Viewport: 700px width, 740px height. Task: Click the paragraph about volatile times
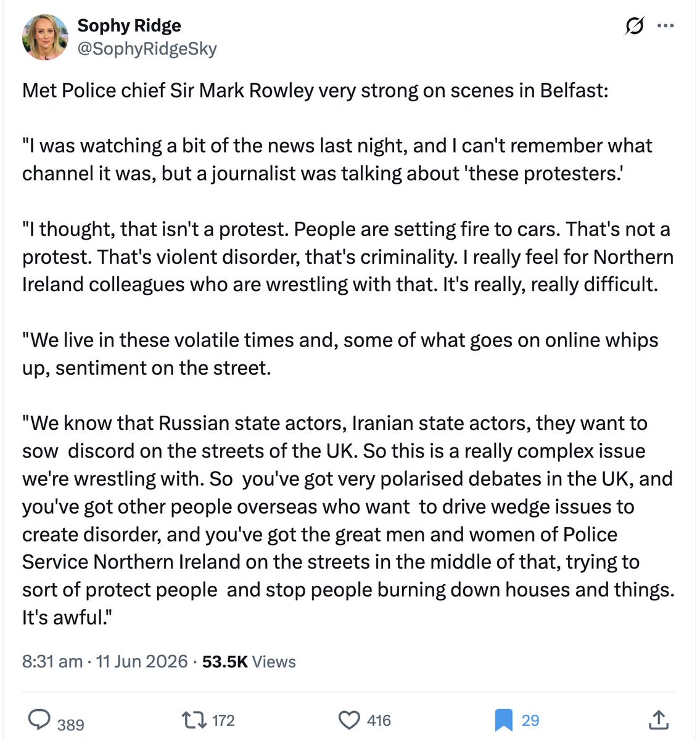click(340, 354)
